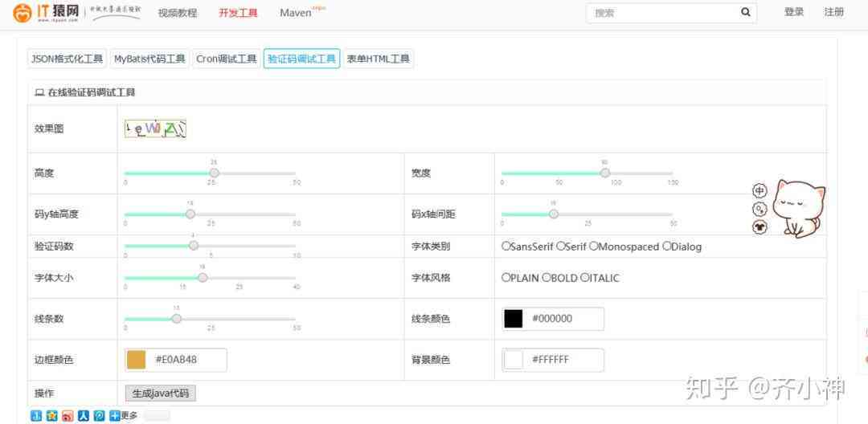Click the 登录 login link
The width and height of the screenshot is (868, 424).
tap(794, 12)
